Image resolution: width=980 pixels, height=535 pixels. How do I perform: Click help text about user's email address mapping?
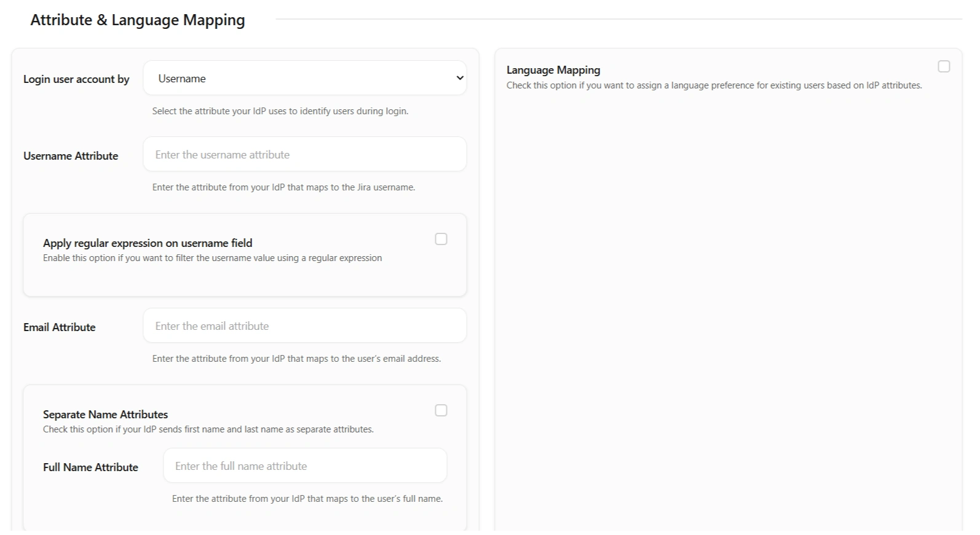coord(296,359)
